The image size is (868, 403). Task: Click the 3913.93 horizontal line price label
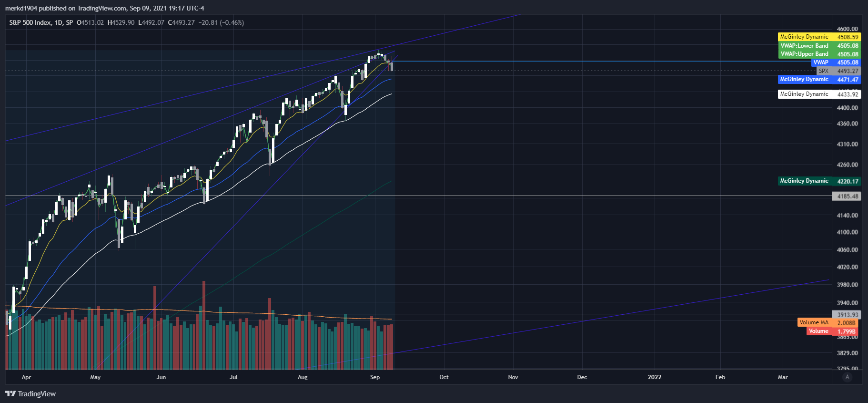pyautogui.click(x=847, y=315)
